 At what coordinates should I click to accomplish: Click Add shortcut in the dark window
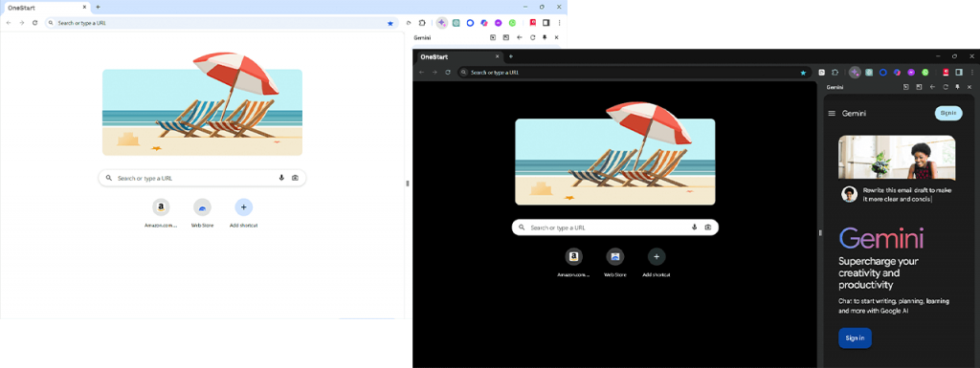coord(657,262)
